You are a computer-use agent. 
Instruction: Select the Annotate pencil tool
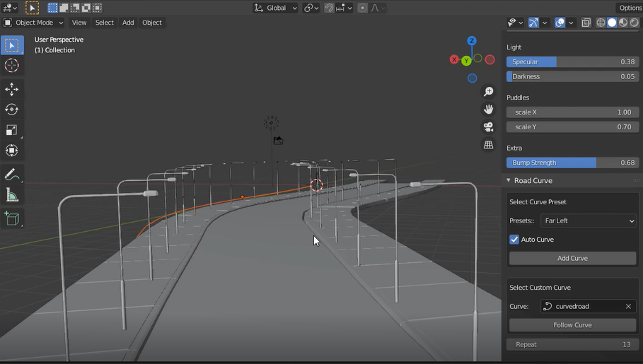pos(11,175)
